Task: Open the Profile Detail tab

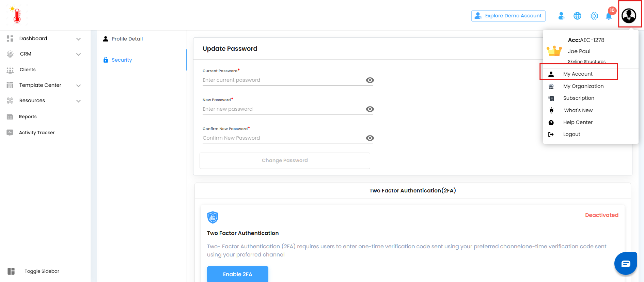Action: point(127,39)
